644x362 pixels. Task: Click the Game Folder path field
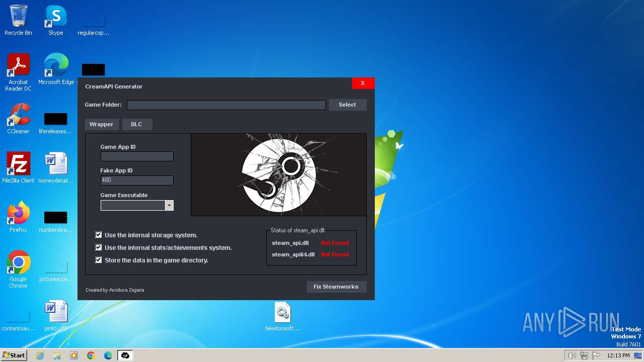pos(226,105)
